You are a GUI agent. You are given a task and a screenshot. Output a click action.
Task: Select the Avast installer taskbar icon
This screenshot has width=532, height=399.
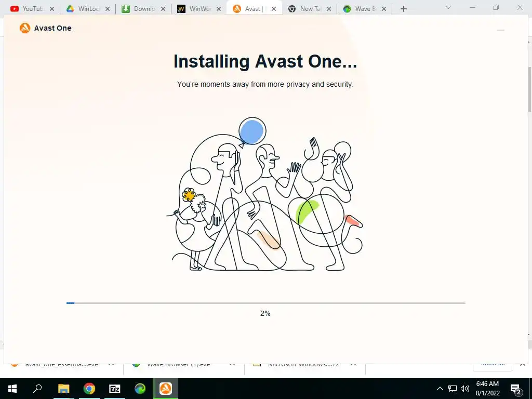[x=166, y=389]
